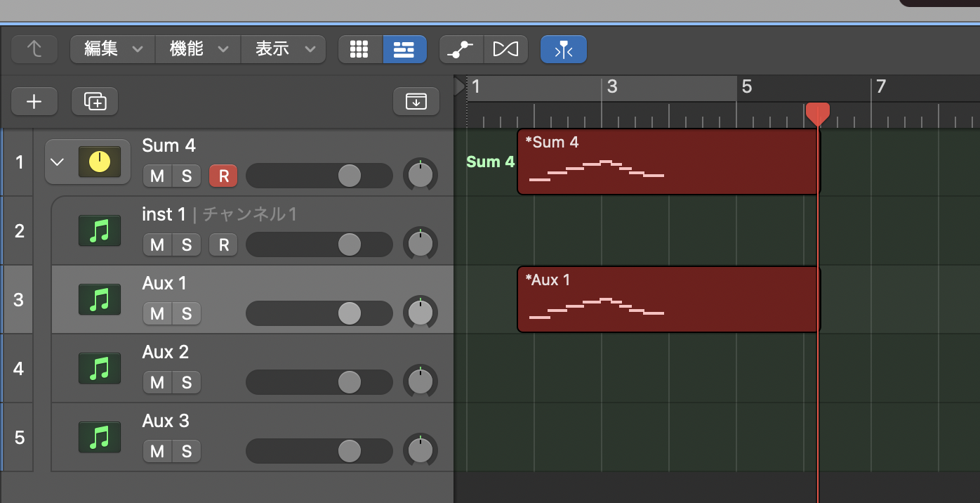
Task: Open the 機能 dropdown menu
Action: click(x=199, y=49)
